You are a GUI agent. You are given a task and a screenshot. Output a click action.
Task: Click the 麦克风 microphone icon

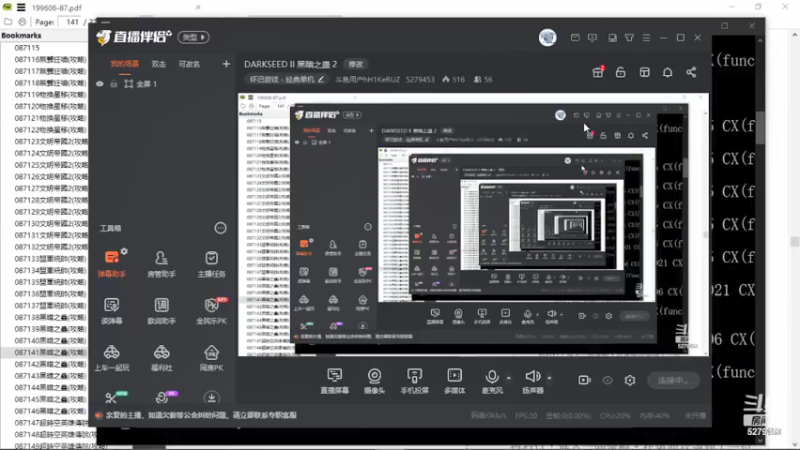click(492, 381)
